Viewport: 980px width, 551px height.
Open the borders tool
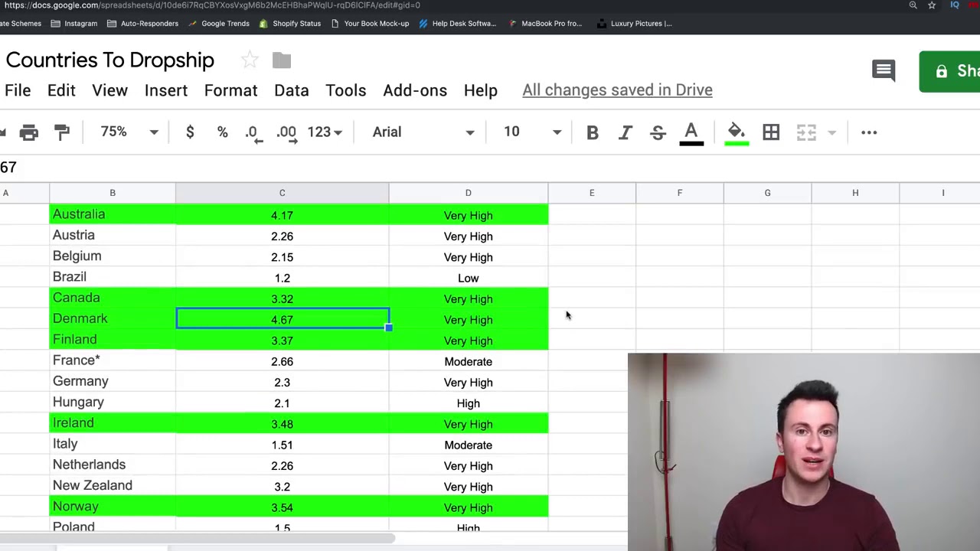(x=771, y=132)
